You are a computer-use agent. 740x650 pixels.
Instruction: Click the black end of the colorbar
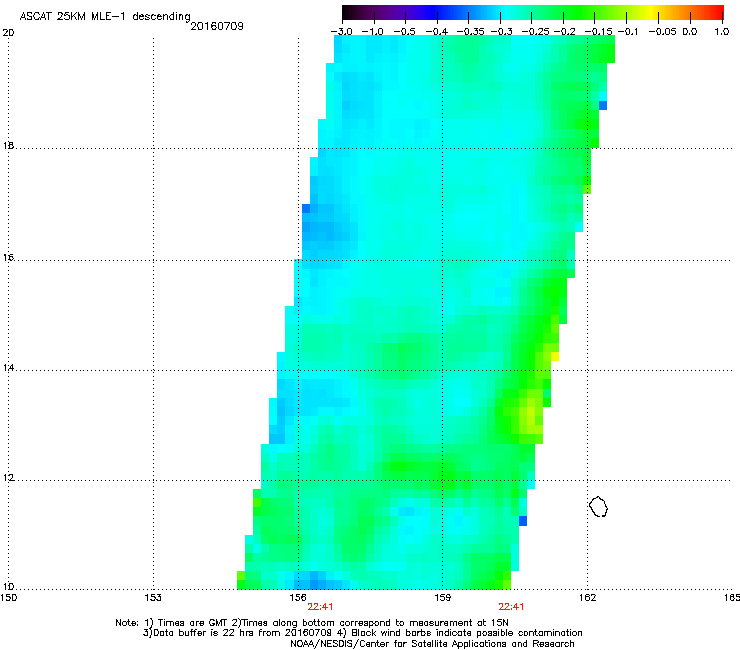(x=349, y=12)
